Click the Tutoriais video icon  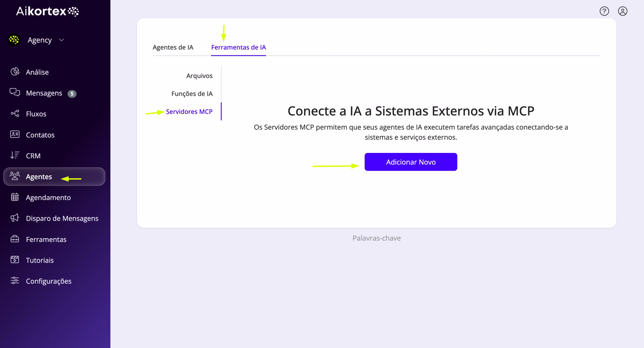tap(15, 260)
